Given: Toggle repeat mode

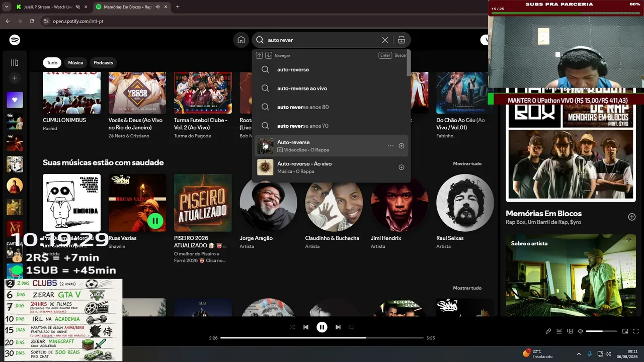Looking at the screenshot, I should [x=352, y=327].
